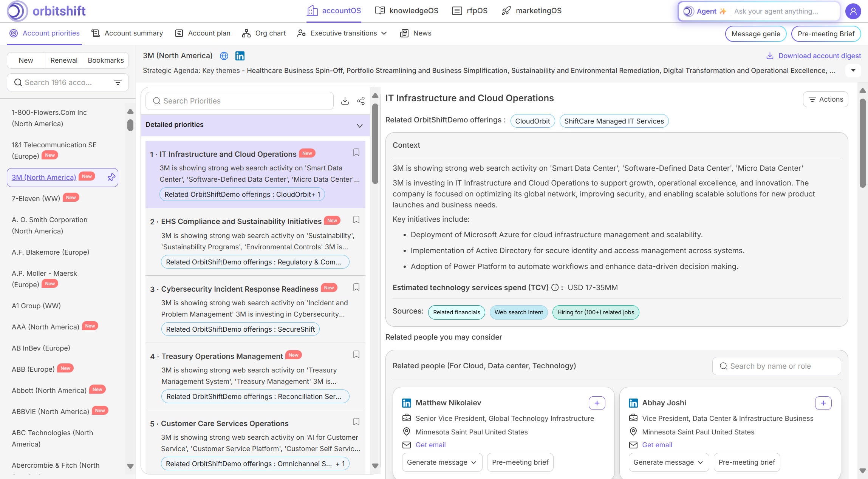Viewport: 868px width, 479px height.
Task: Select the Renewal tab
Action: pyautogui.click(x=64, y=60)
